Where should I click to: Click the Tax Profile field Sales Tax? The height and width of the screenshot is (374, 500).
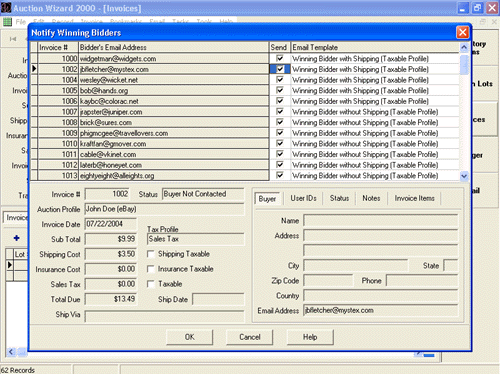[196, 239]
